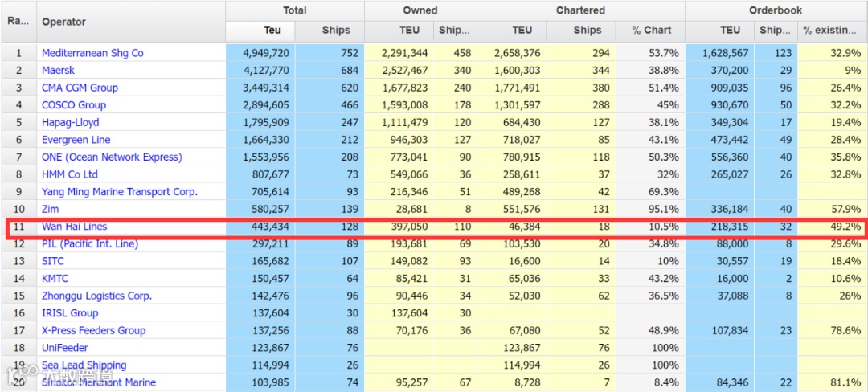Select the cell showing 3,449,314
This screenshot has height=392, width=868.
[x=266, y=88]
